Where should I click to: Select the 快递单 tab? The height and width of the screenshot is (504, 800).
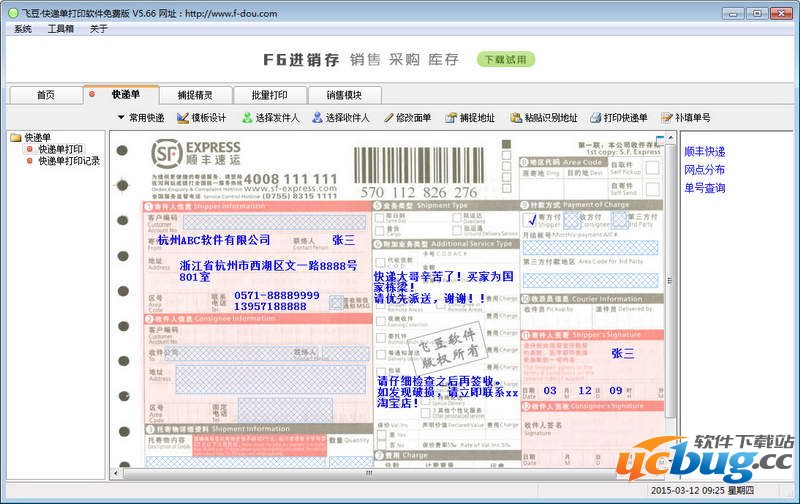[121, 94]
